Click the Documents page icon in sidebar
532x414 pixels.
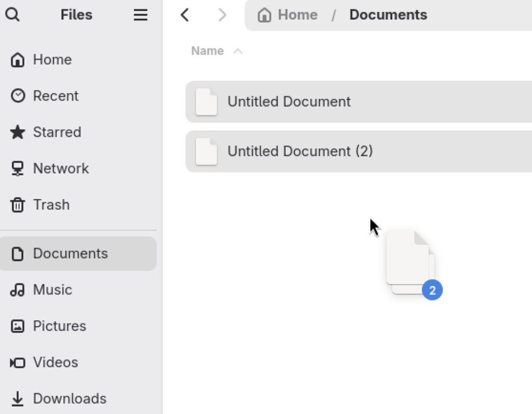click(18, 254)
